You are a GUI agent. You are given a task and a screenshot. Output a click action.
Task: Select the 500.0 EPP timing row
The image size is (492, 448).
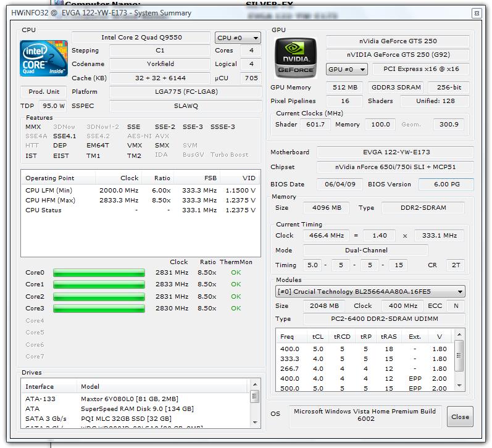click(x=365, y=388)
